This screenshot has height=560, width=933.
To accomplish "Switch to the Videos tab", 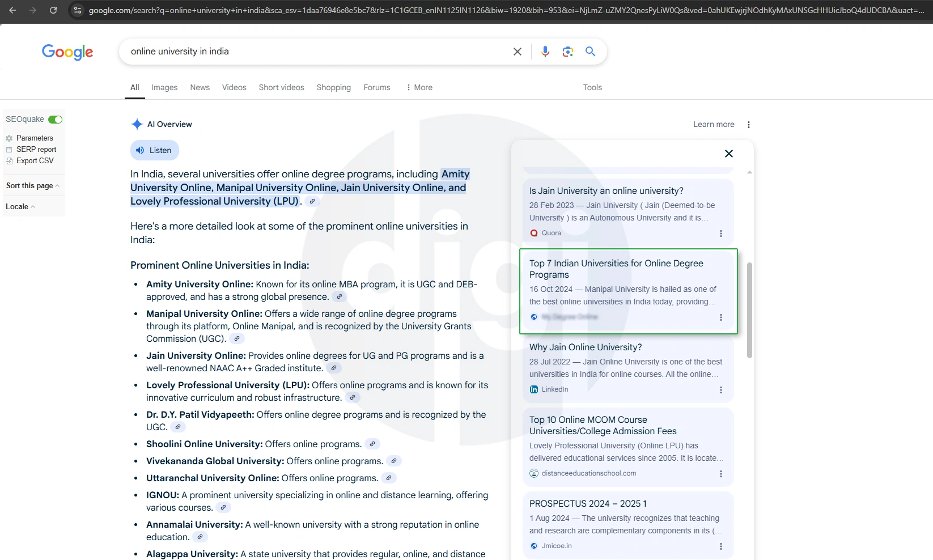I will pos(234,87).
